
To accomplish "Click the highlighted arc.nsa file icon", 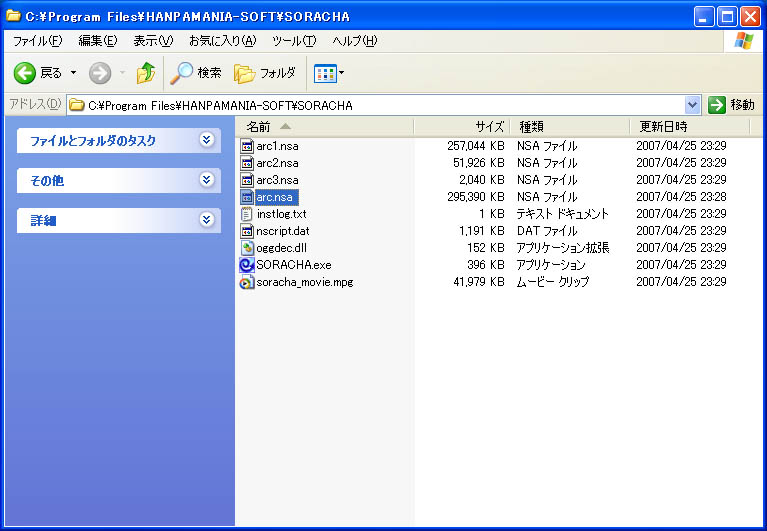I will tap(247, 197).
